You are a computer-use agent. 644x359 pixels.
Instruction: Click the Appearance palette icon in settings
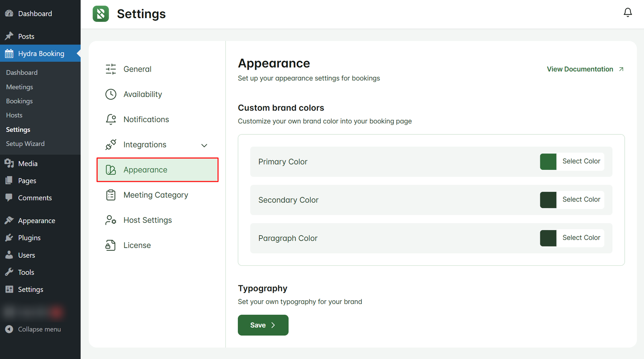pyautogui.click(x=111, y=170)
